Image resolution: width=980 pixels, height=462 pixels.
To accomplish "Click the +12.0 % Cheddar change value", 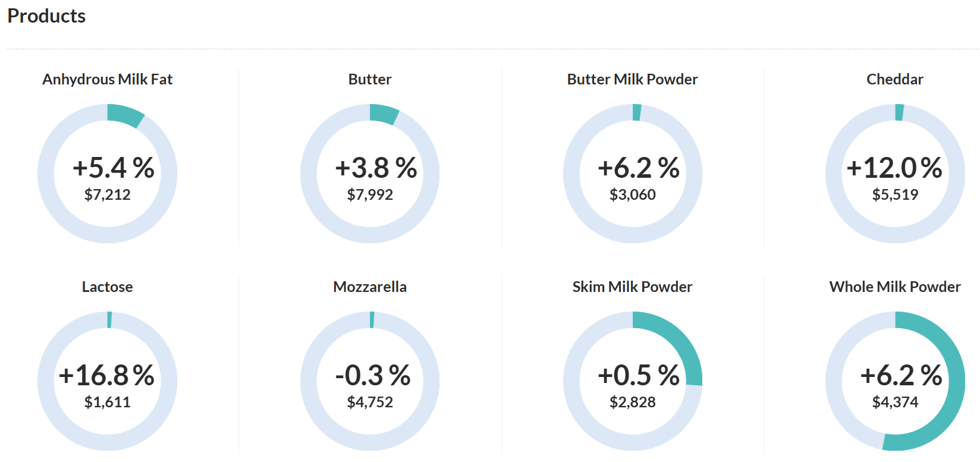I will (x=894, y=168).
